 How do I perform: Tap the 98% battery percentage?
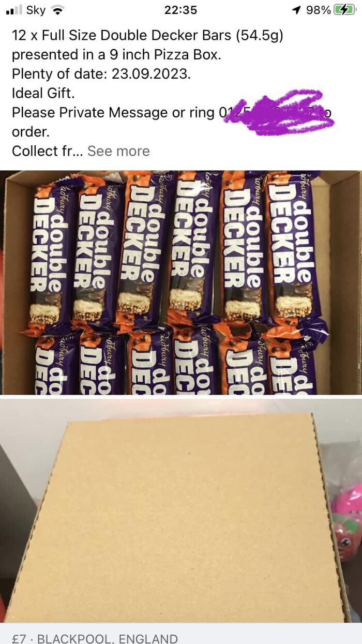pyautogui.click(x=318, y=10)
